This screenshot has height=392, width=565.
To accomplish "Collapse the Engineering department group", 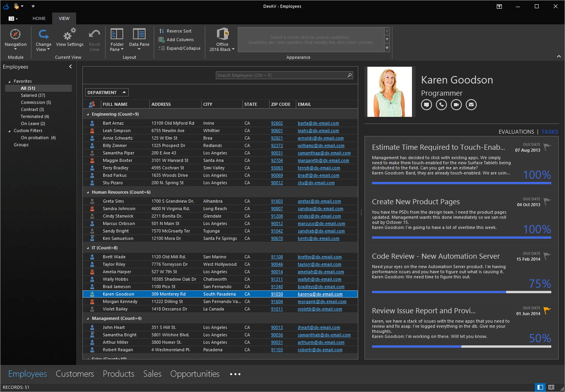I will [88, 115].
